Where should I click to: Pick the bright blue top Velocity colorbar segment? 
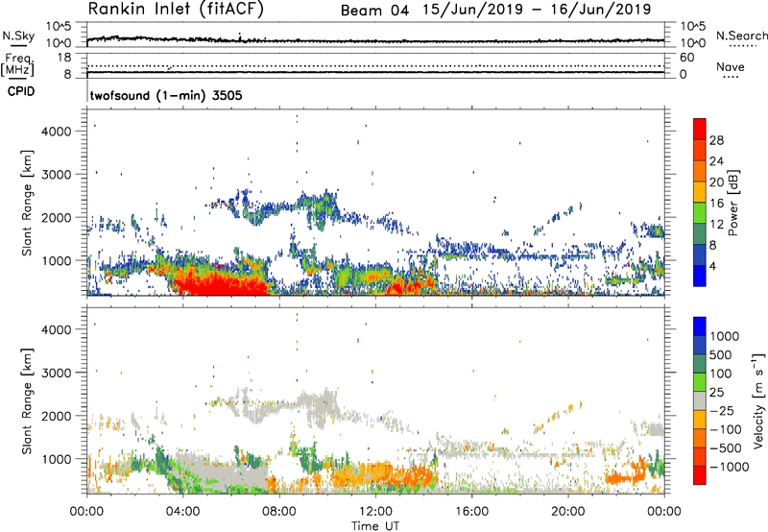[x=700, y=326]
